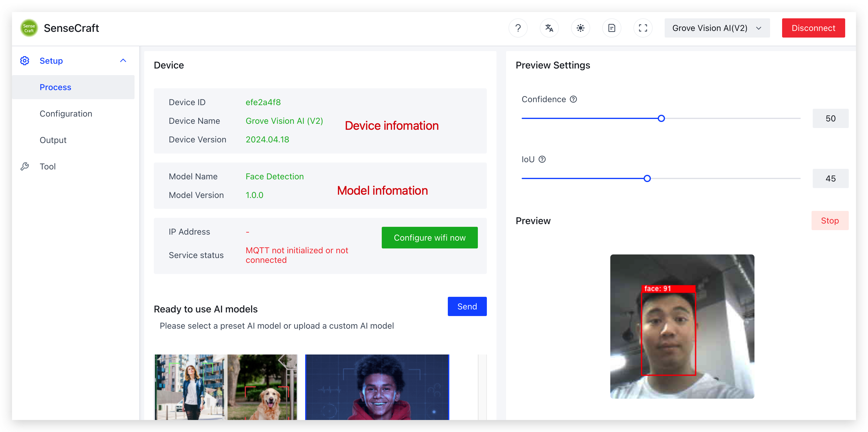Click the blue Send button
This screenshot has width=868, height=432.
point(467,306)
